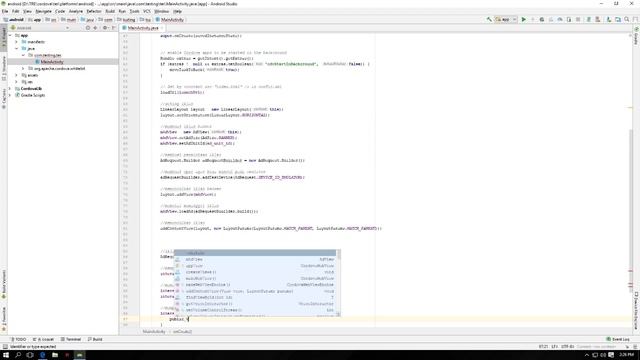The width and height of the screenshot is (640, 360).
Task: Click the 'MainActivity' breadcrumb in navigation bar
Action: [x=170, y=20]
